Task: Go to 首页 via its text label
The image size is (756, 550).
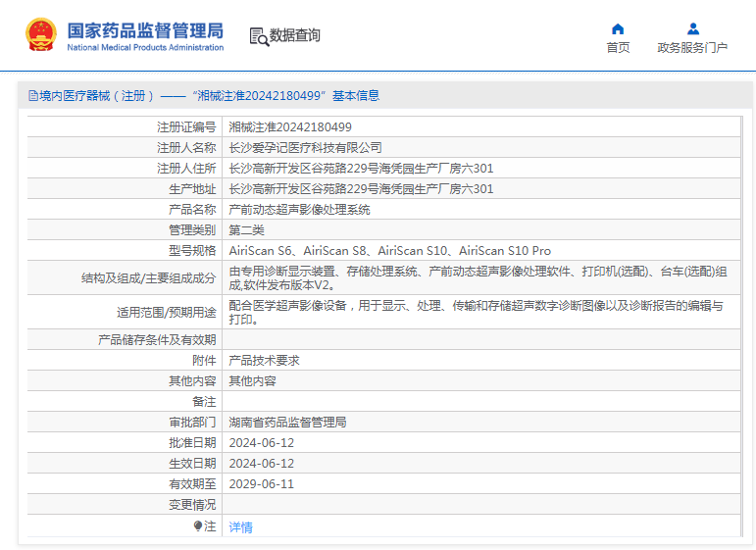Action: 618,48
